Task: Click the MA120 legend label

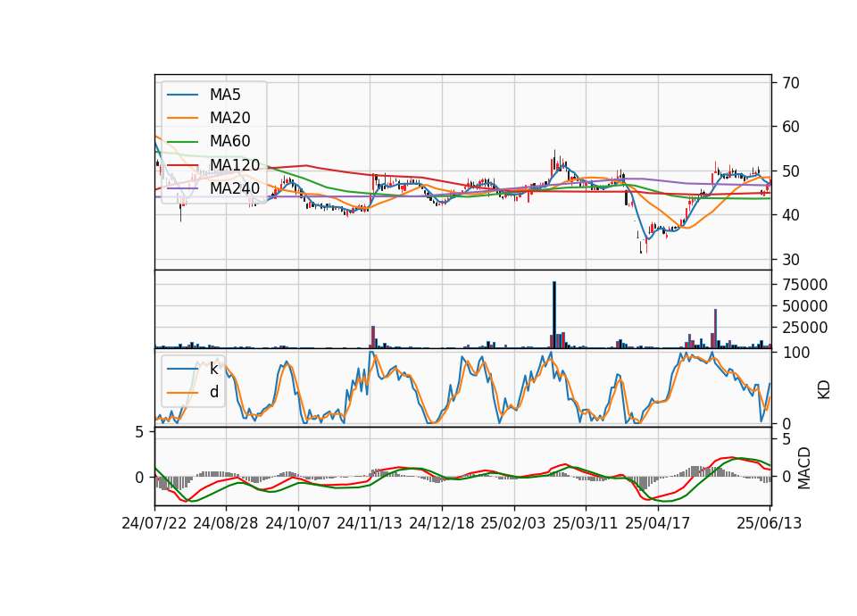Action: (x=235, y=164)
